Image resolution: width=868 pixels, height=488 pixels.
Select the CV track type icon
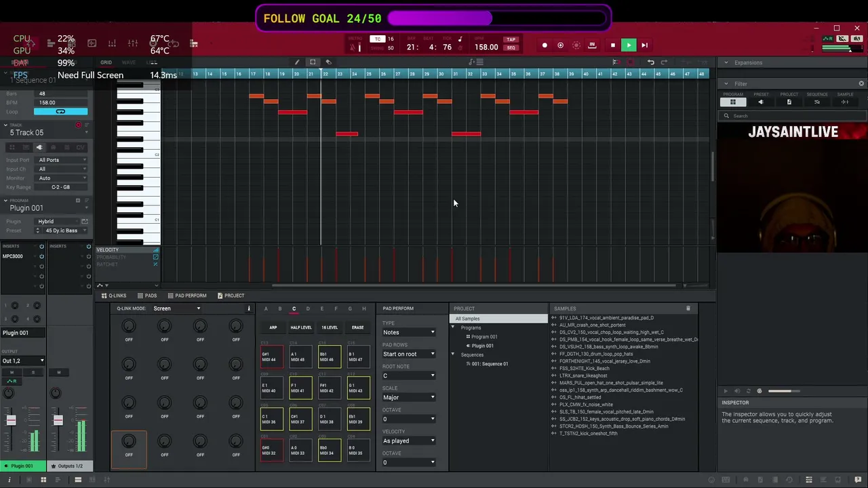81,147
